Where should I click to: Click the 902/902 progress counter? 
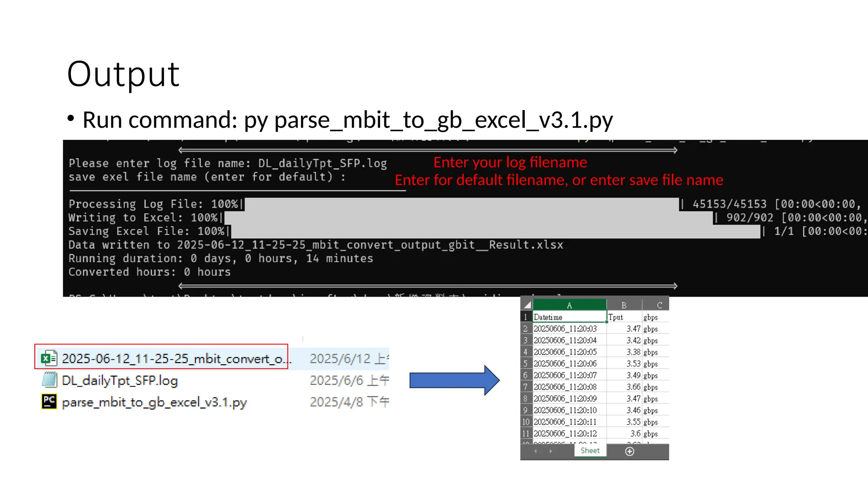[750, 218]
